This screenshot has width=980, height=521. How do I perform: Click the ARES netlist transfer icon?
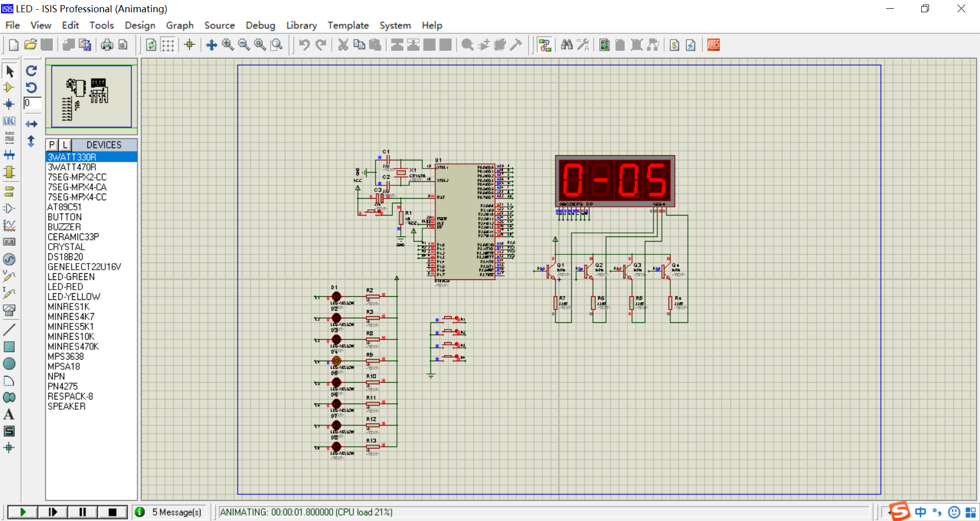(x=714, y=45)
